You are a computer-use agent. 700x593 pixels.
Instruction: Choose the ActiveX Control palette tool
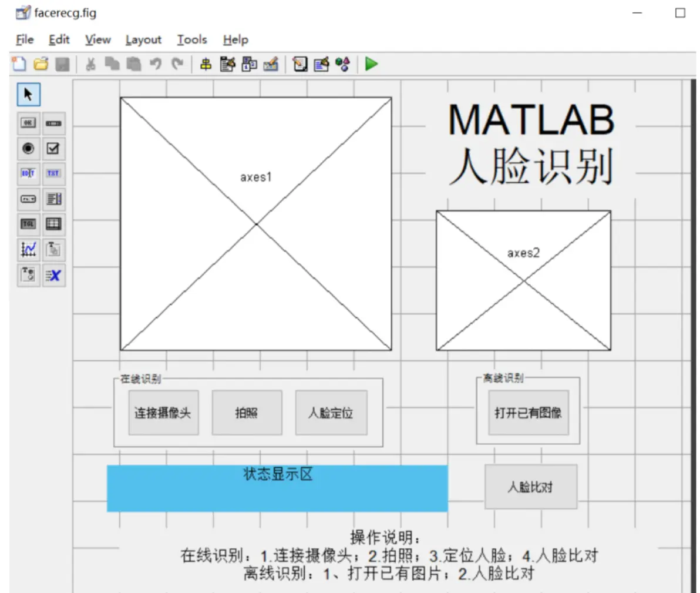coord(53,275)
